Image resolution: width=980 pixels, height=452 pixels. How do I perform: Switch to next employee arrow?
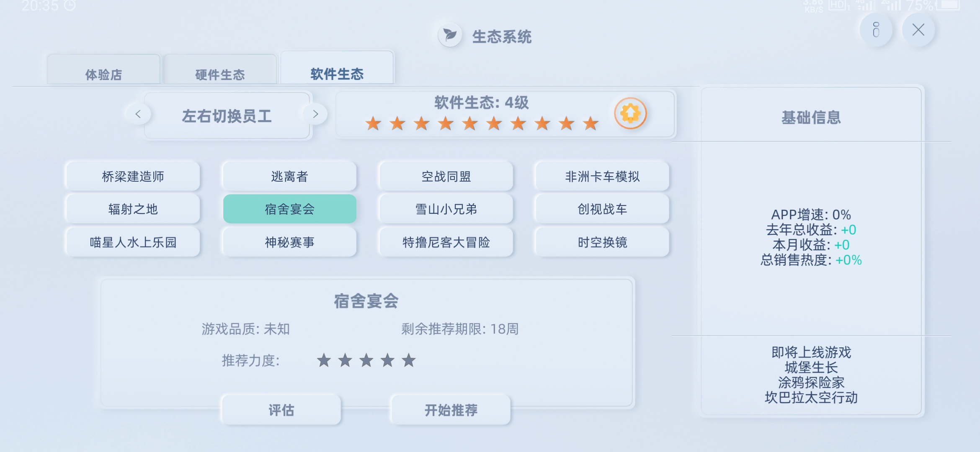(315, 114)
